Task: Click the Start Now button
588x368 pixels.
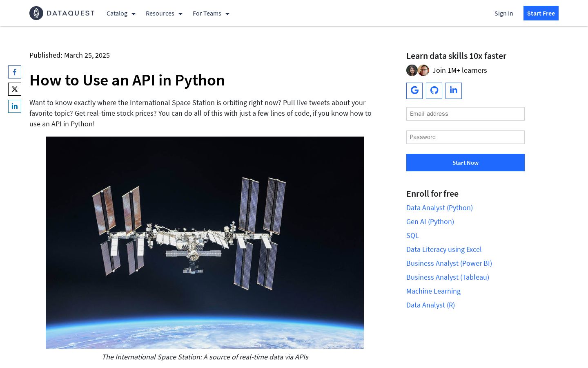Action: 465,163
